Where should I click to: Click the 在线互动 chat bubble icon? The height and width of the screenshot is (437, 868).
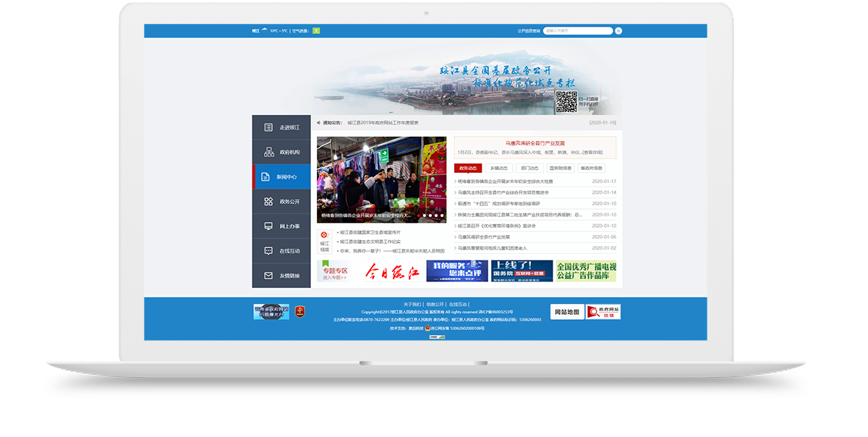pyautogui.click(x=268, y=251)
